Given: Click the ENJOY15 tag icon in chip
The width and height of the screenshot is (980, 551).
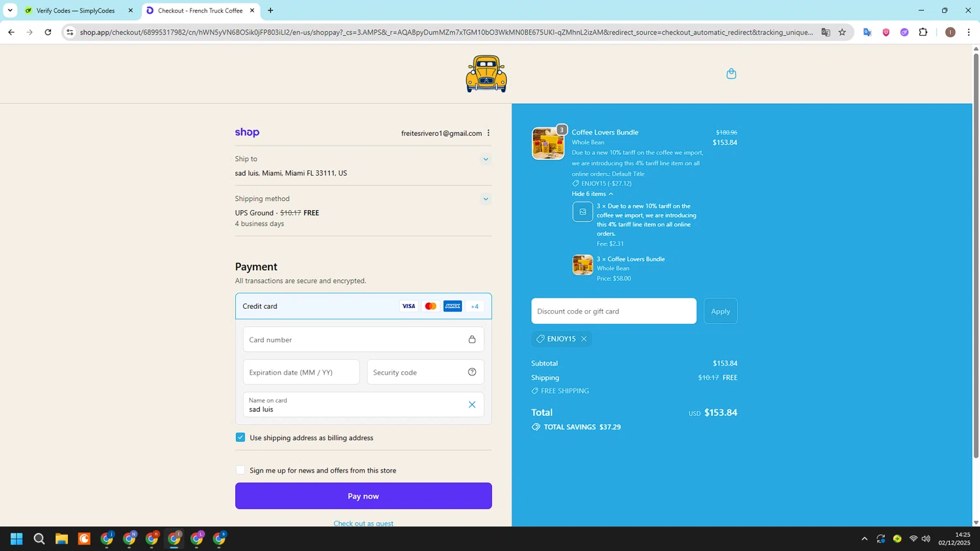Looking at the screenshot, I should coord(540,339).
